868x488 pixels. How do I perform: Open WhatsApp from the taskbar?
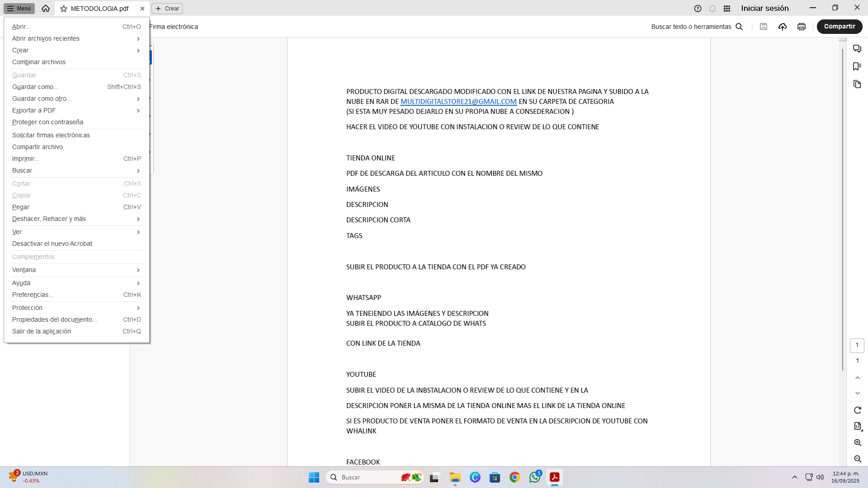[x=535, y=477]
